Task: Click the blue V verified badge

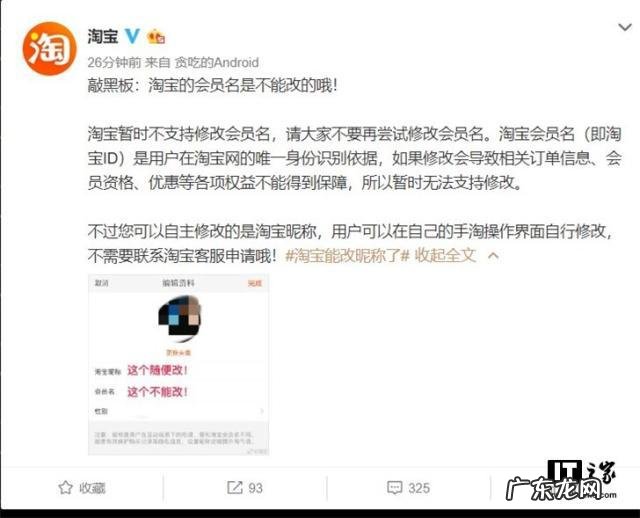Action: coord(132,36)
